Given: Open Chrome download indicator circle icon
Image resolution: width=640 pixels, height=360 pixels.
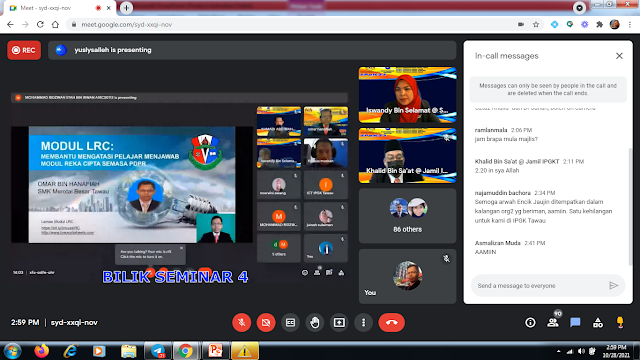Looking at the screenshot, I should [x=579, y=8].
